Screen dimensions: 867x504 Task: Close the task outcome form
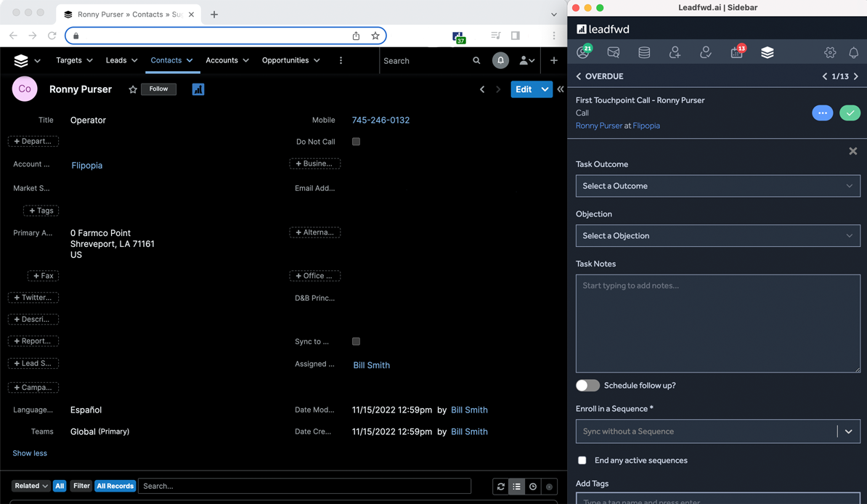pos(852,151)
